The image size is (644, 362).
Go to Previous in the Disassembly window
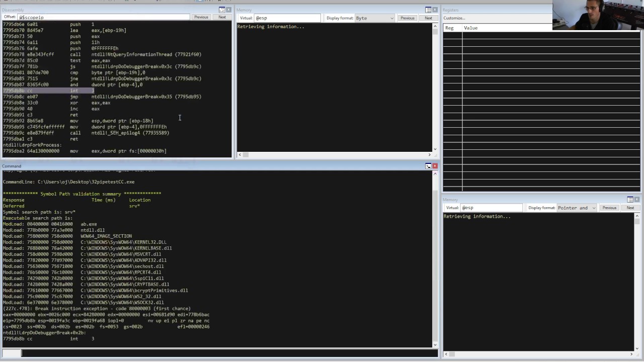201,17
